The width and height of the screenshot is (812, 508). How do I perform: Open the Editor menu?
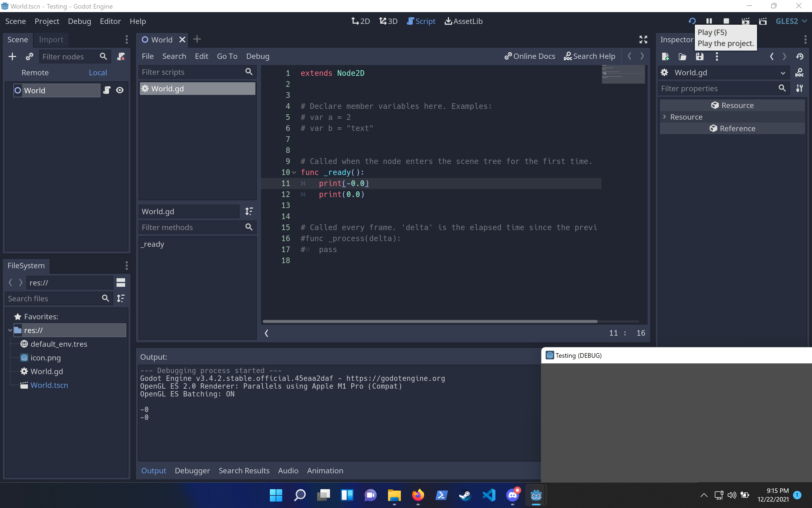tap(110, 21)
